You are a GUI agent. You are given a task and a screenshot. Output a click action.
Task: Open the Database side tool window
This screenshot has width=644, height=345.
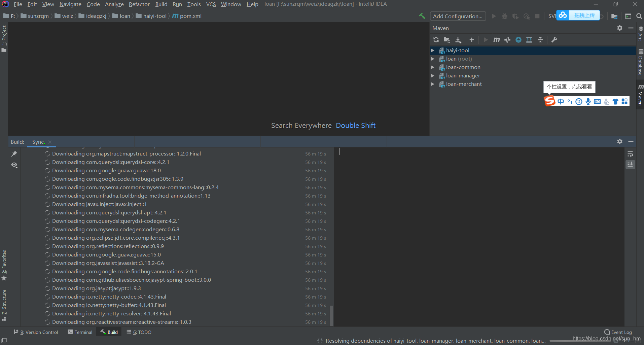point(640,62)
